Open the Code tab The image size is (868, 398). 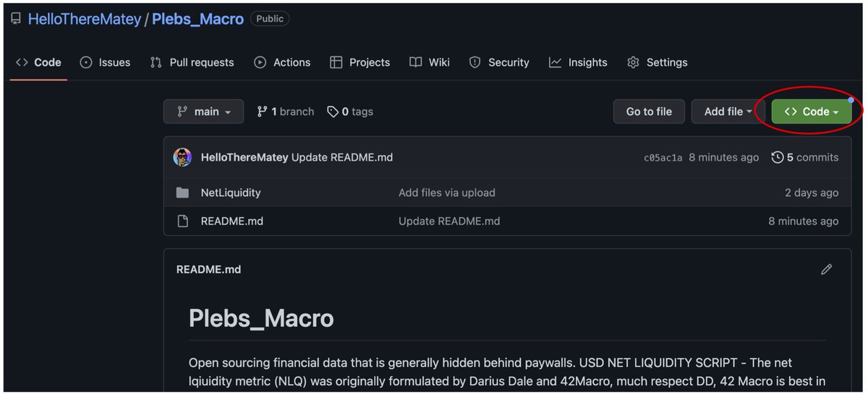point(39,62)
